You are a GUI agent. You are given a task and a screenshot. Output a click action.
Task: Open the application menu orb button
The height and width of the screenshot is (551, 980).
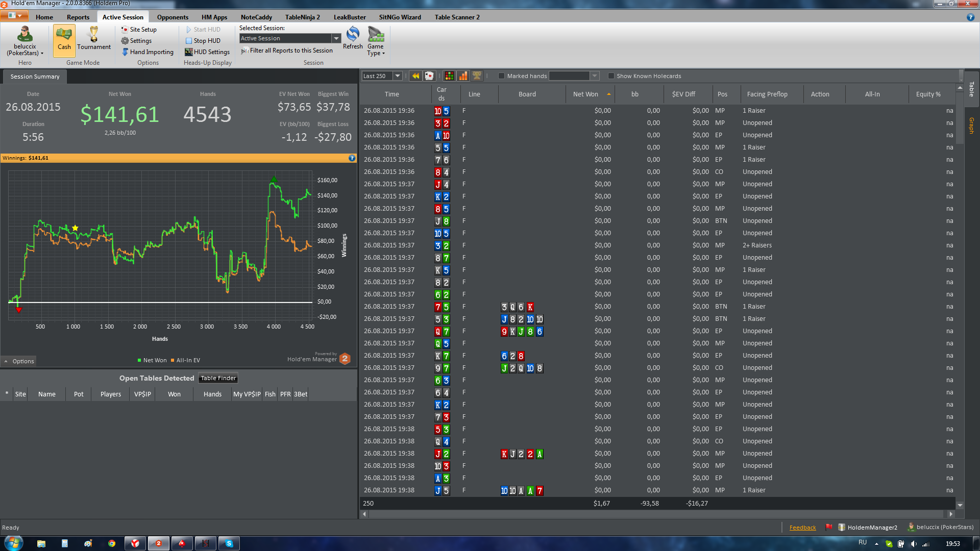[x=15, y=16]
